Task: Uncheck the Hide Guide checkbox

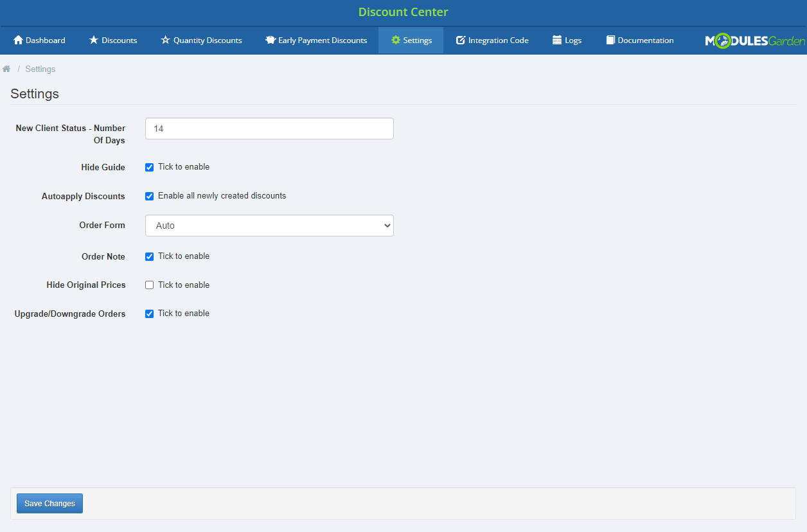Action: [x=150, y=167]
